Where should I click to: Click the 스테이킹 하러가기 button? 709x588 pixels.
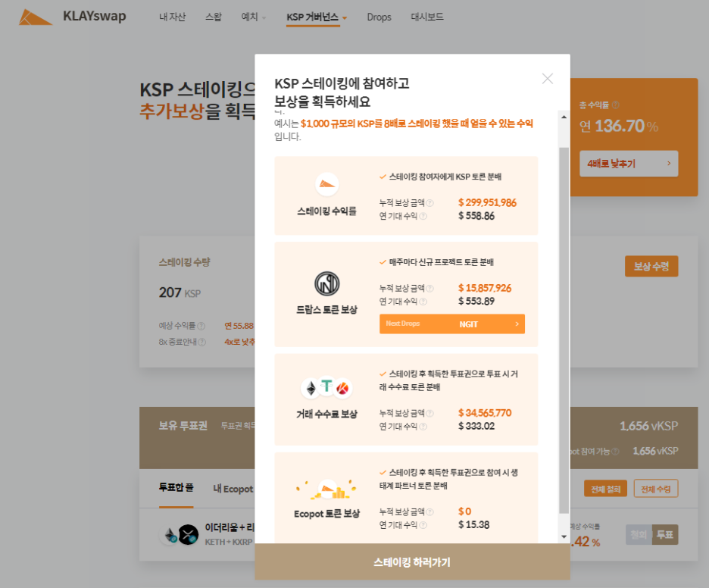pos(412,561)
